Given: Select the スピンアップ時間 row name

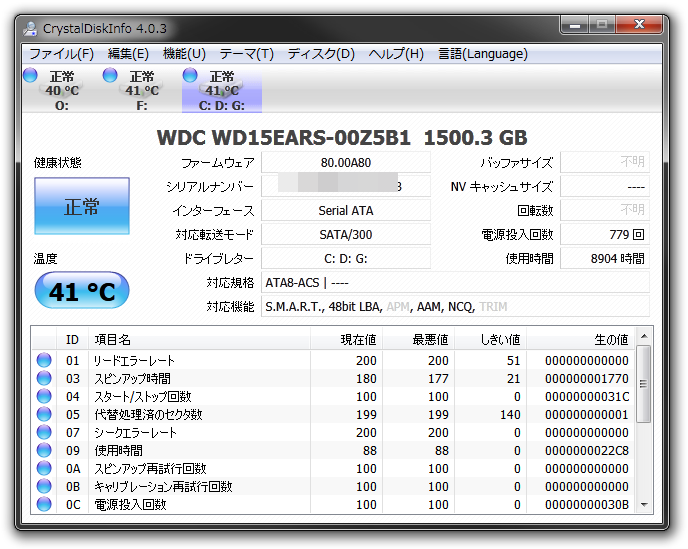Looking at the screenshot, I should click(132, 379).
